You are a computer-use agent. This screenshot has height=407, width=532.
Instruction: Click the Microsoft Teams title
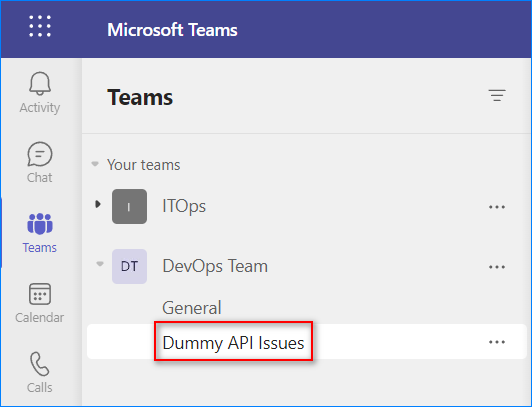point(172,30)
